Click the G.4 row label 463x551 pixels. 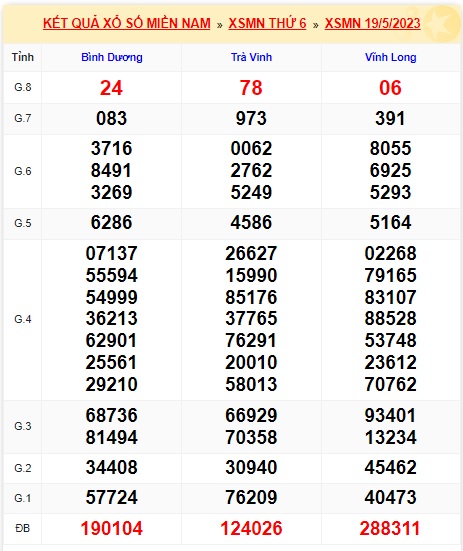23,319
